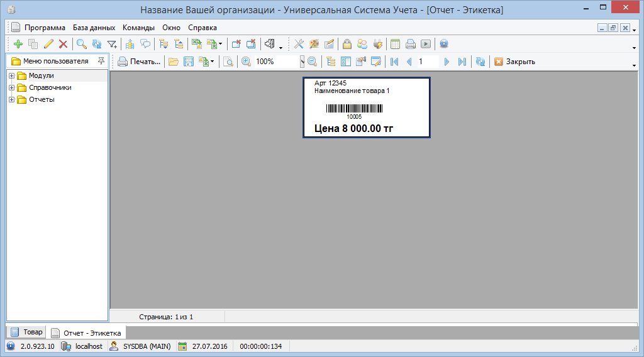Click the magnifier Search icon in top toolbar

coord(81,44)
